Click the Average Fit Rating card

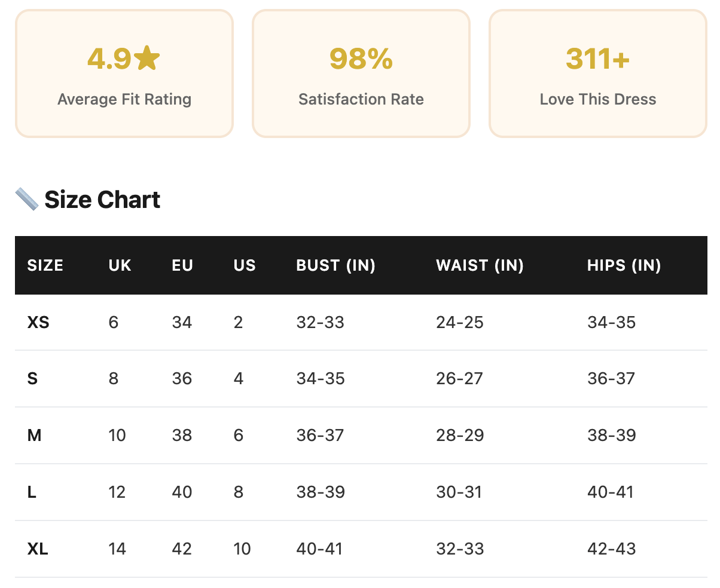point(124,73)
